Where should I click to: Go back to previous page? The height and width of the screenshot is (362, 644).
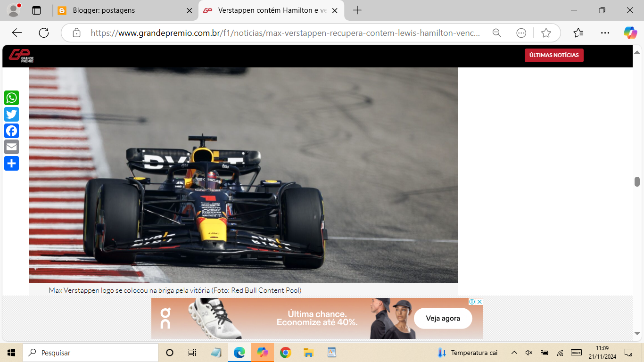point(17,33)
